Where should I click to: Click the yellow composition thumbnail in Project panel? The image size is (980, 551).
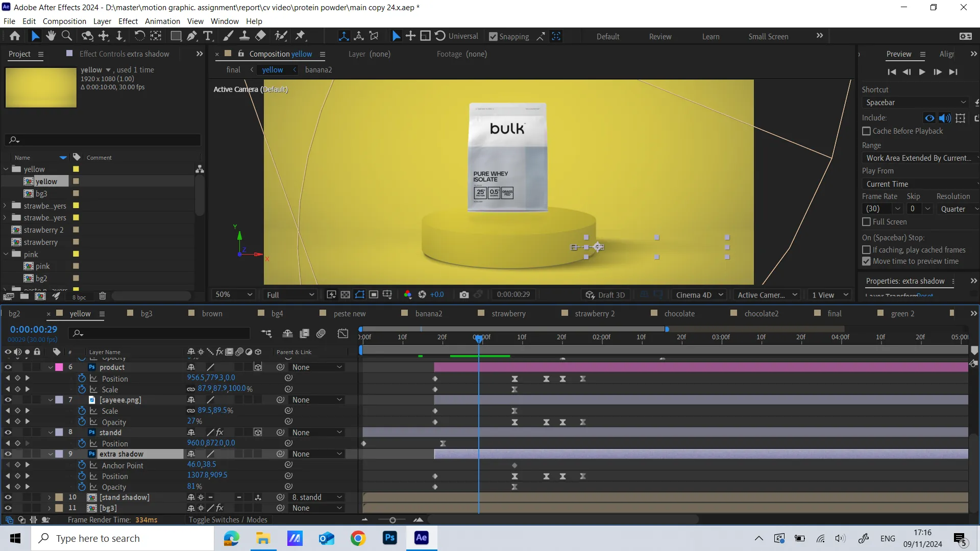click(x=41, y=87)
